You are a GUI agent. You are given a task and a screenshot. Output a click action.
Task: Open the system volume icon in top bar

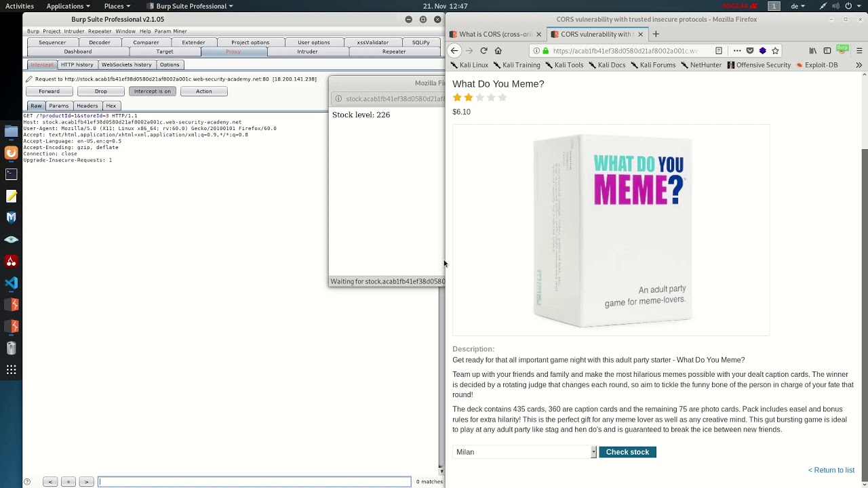(x=835, y=6)
